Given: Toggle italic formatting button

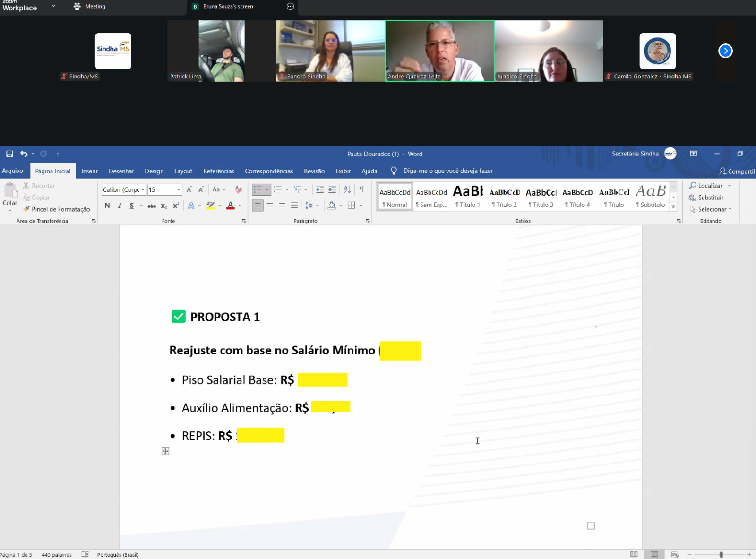Looking at the screenshot, I should pos(120,205).
